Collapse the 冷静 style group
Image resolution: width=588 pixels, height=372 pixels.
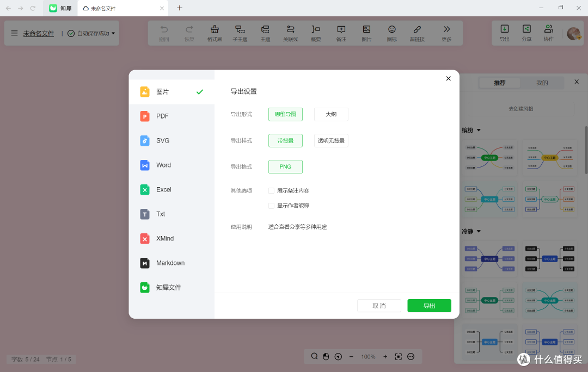(479, 231)
